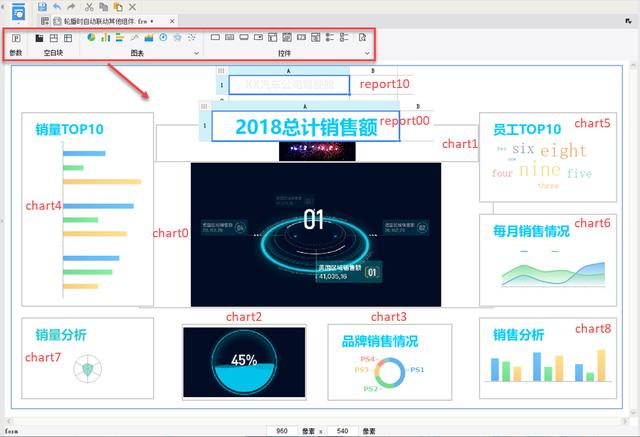Close the open template tab

click(x=172, y=21)
